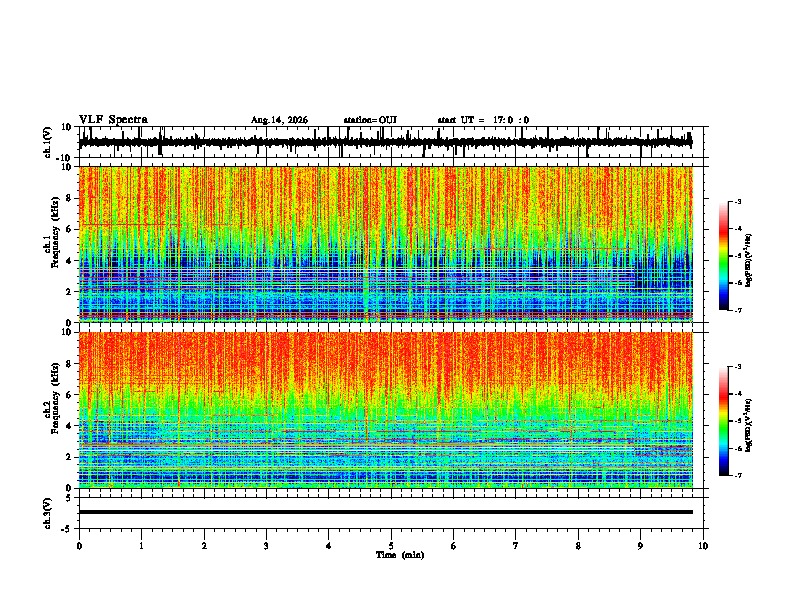Click the '-7' label on ch.2 colorbar
792x612 pixels.
[737, 476]
